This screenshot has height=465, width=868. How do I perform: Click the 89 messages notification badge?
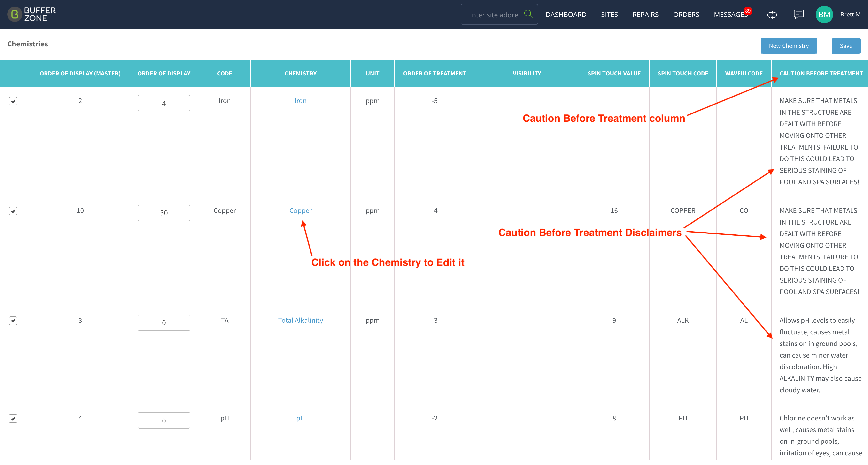point(748,11)
